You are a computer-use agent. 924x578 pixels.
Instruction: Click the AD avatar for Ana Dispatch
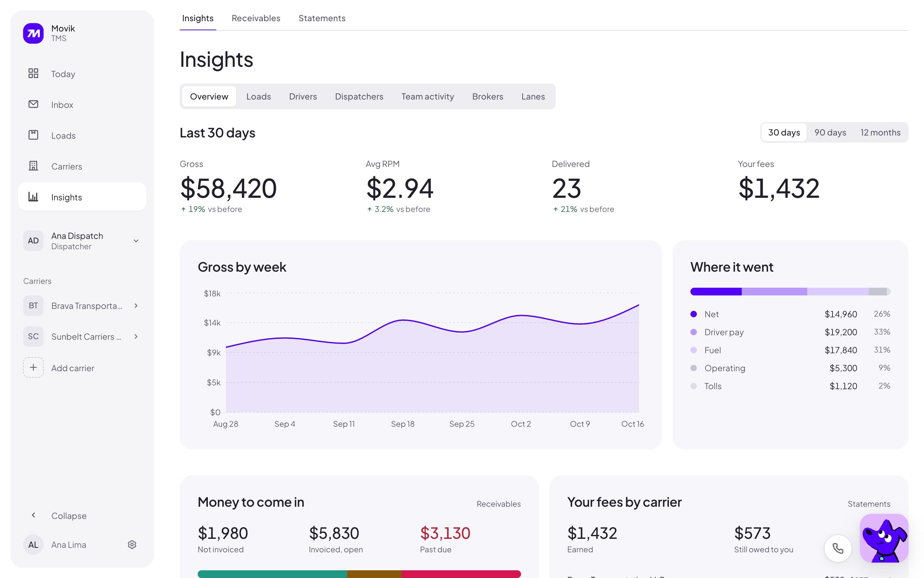coord(33,241)
